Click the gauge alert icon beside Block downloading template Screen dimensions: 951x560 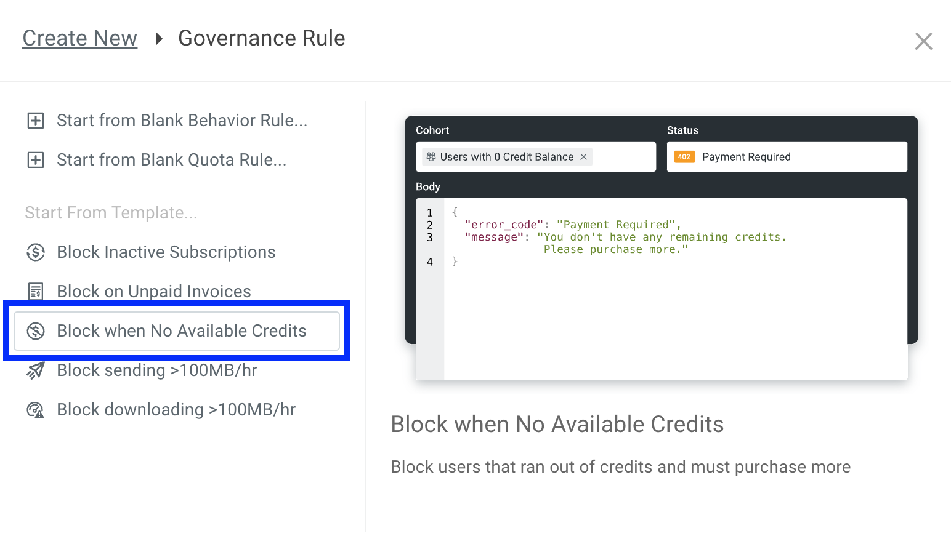(x=35, y=409)
